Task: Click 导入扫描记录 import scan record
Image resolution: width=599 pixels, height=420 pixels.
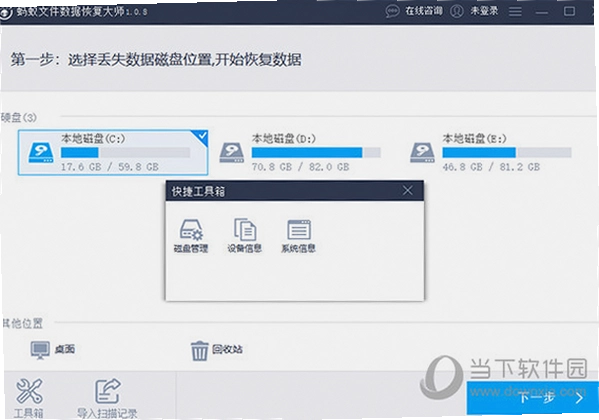Action: (x=107, y=398)
